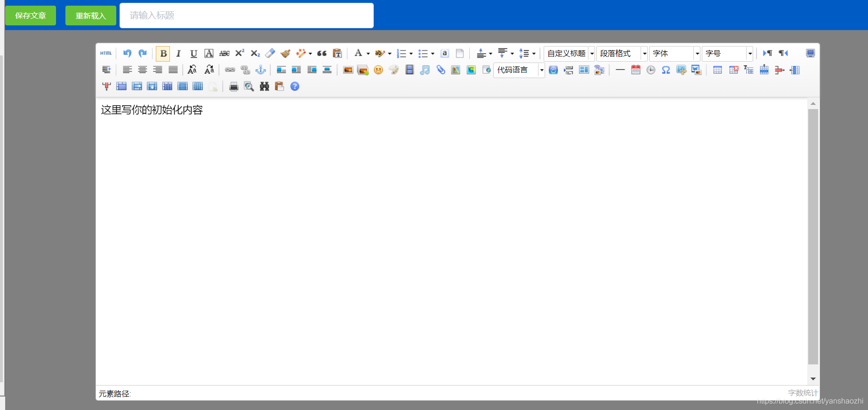The image size is (868, 410).
Task: Open the font color dropdown arrow
Action: (x=368, y=54)
